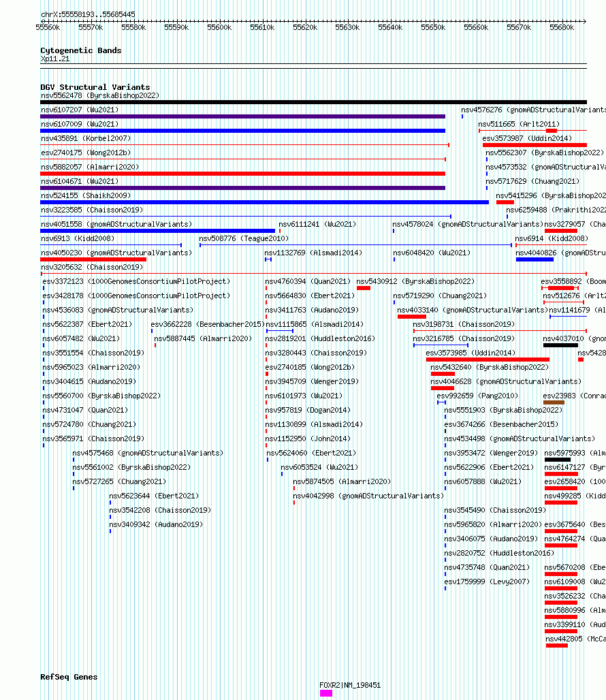Click esv1759999 (Levy2007) label
The image size is (606, 700).
click(x=487, y=582)
